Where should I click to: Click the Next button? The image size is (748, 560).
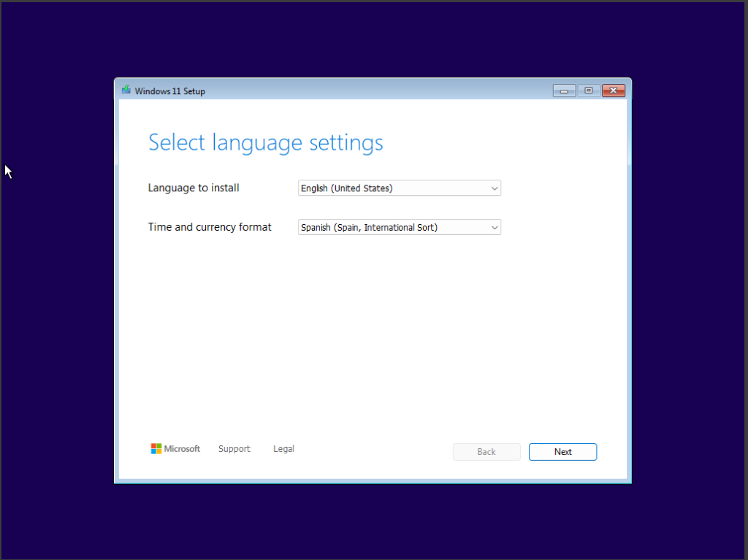(562, 452)
